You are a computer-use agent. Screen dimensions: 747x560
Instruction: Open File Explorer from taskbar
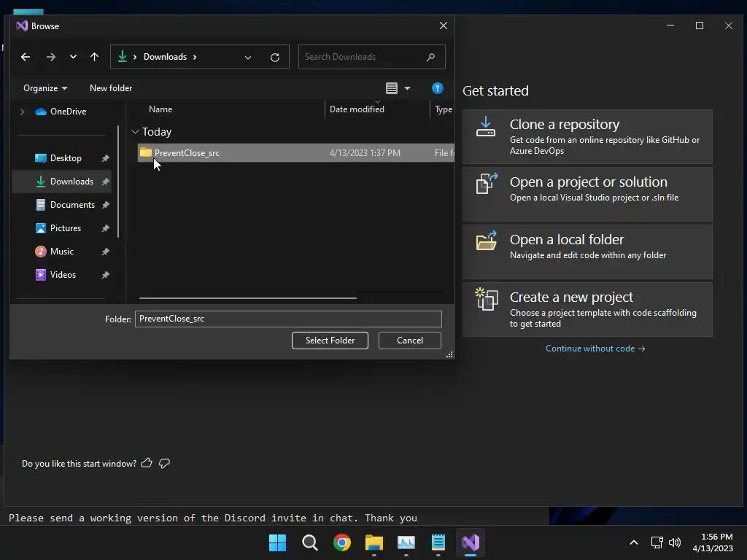coord(374,542)
